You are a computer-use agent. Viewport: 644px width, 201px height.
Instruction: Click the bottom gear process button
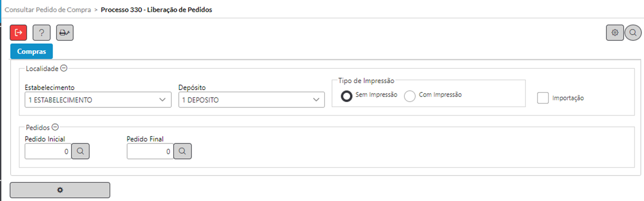coord(60,190)
